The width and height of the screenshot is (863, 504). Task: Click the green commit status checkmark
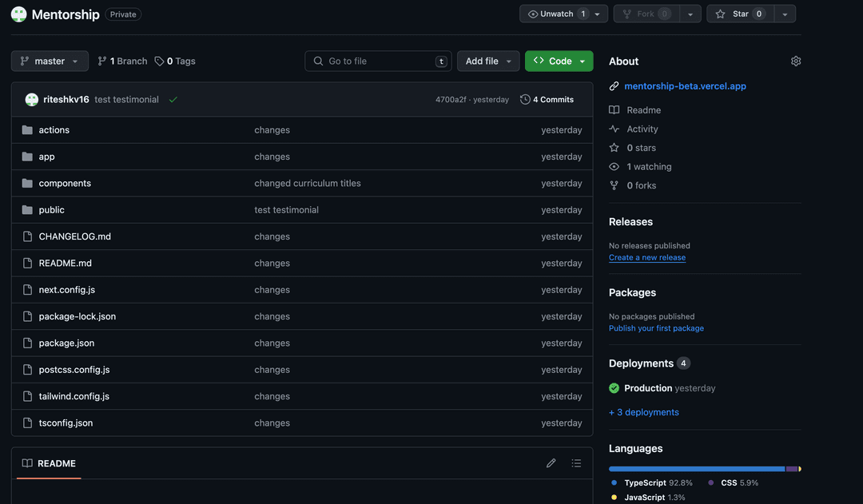(x=173, y=100)
